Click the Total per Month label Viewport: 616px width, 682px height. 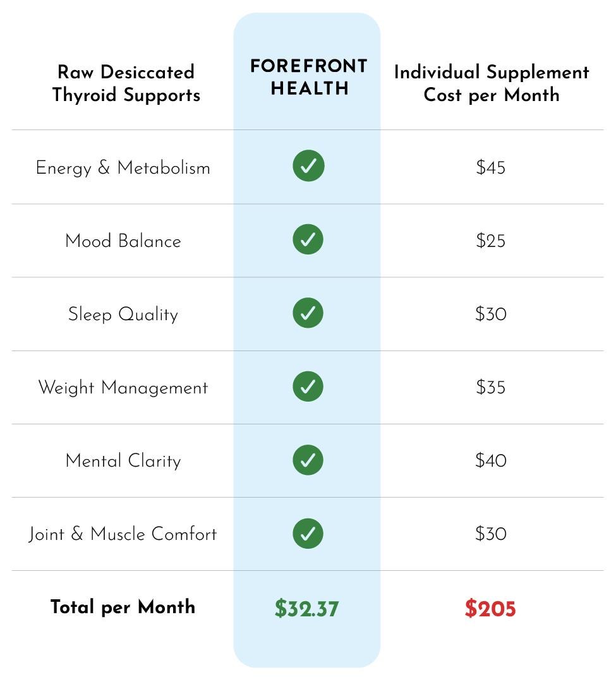point(123,607)
